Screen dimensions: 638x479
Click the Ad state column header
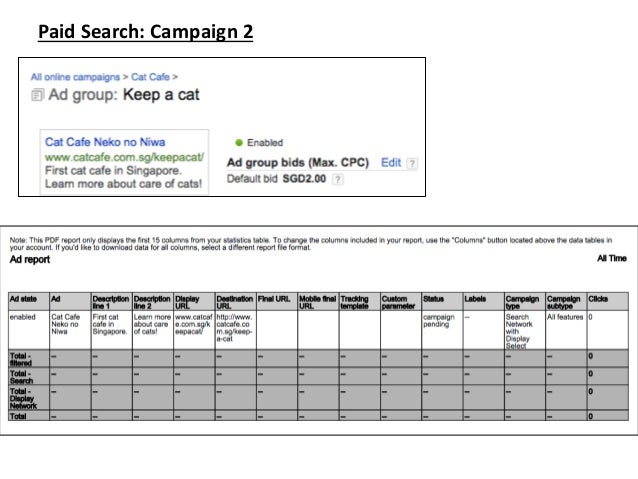coord(26,299)
